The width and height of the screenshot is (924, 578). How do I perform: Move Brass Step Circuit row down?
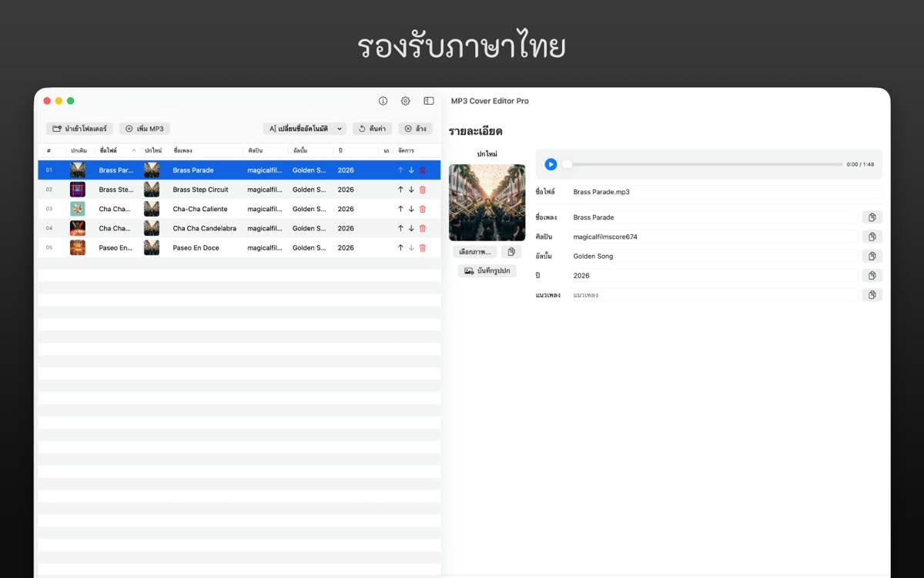(x=411, y=190)
